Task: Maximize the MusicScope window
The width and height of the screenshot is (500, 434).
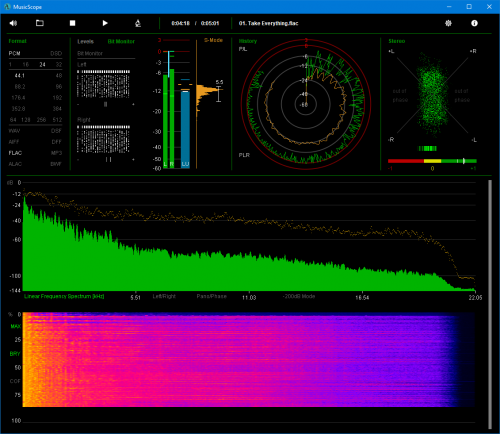Action: [x=469, y=7]
